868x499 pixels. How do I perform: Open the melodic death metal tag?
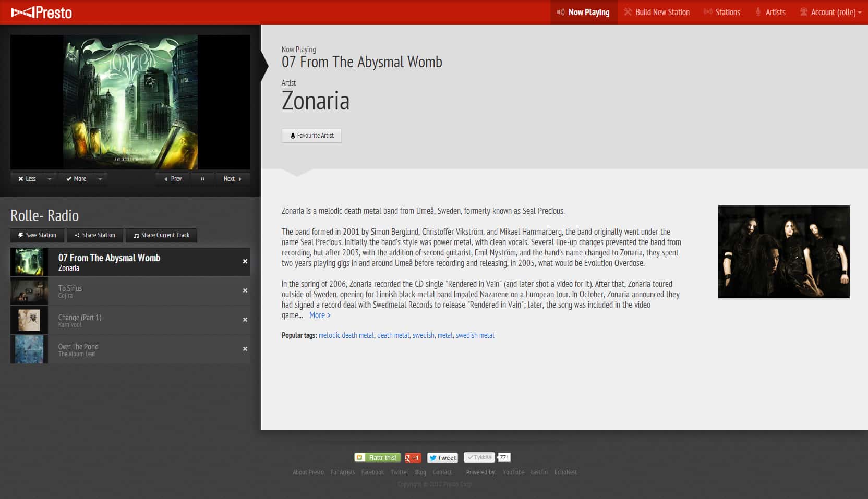pyautogui.click(x=346, y=335)
